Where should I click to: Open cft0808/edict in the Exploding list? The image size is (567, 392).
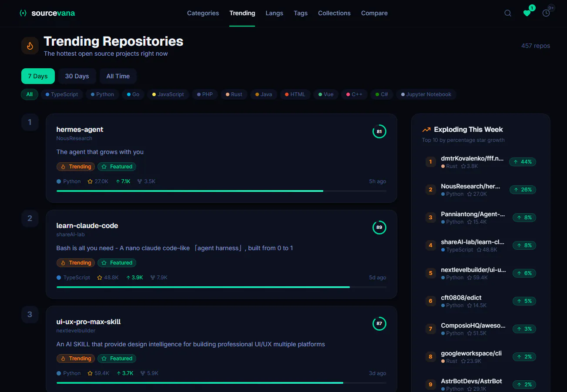[x=461, y=298]
